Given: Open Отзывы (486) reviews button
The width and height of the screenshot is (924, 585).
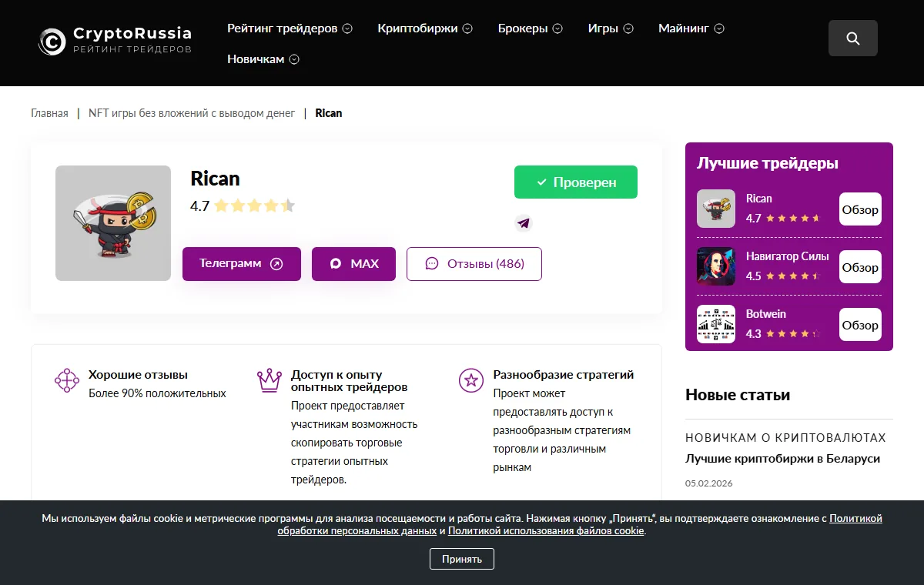Looking at the screenshot, I should click(x=474, y=264).
